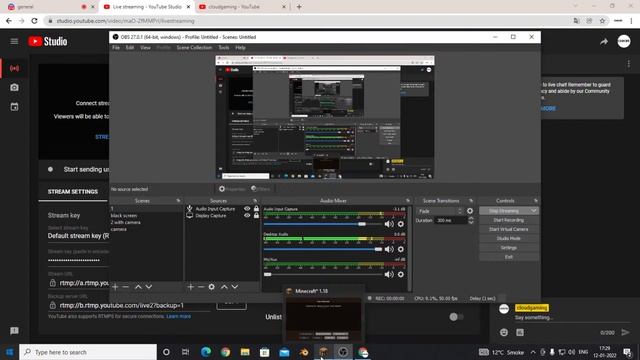Mute Audio Input Capture in mixer
The height and width of the screenshot is (360, 640).
389,224
